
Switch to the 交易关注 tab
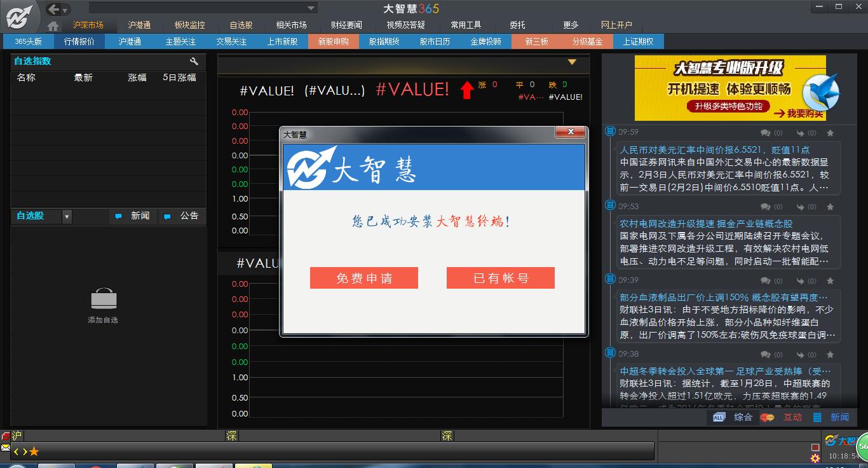point(232,41)
